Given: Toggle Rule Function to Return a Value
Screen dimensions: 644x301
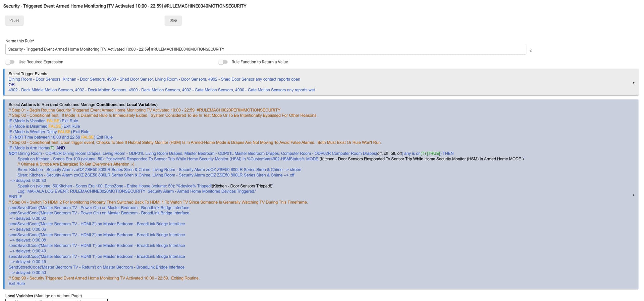Looking at the screenshot, I should [223, 62].
